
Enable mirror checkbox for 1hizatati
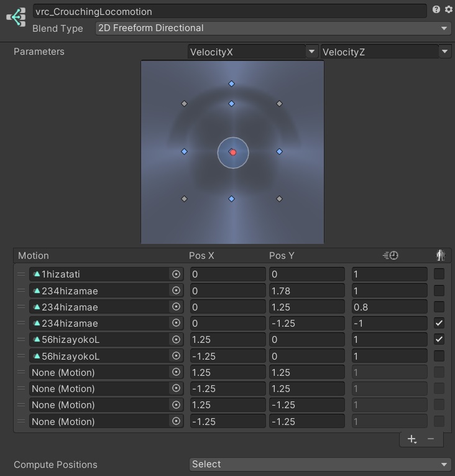(439, 274)
